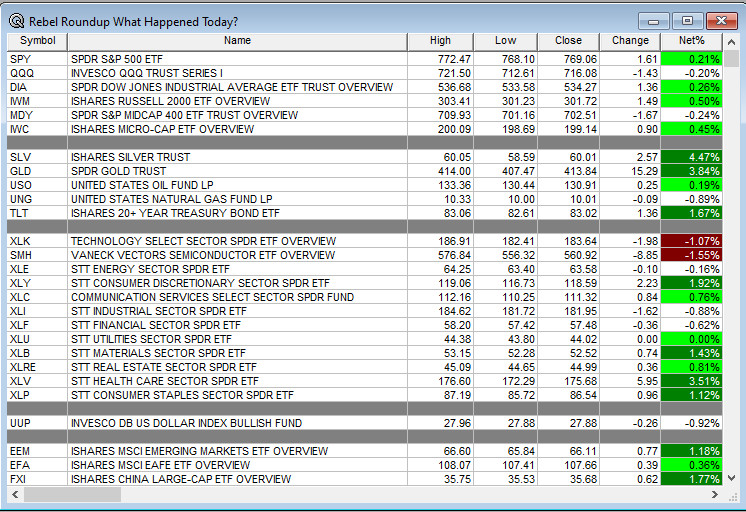746x512 pixels.
Task: Click the 772.47 High cell for SPY
Action: 440,59
